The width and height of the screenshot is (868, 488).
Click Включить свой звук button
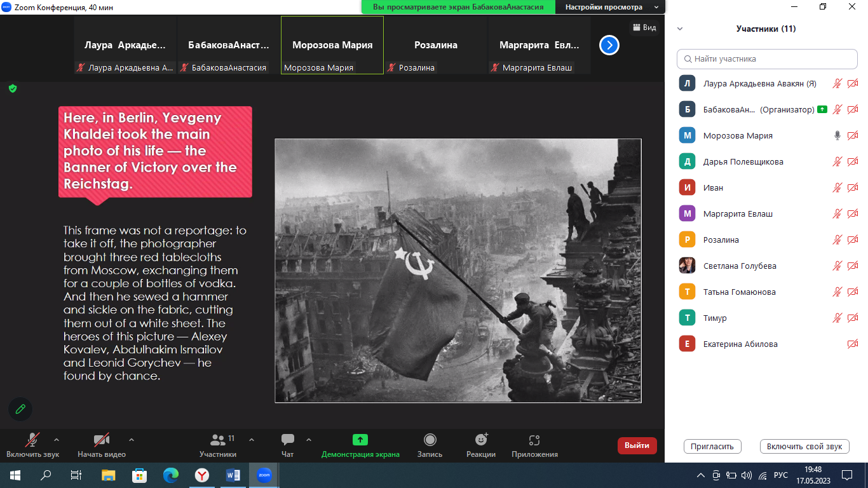click(x=804, y=446)
